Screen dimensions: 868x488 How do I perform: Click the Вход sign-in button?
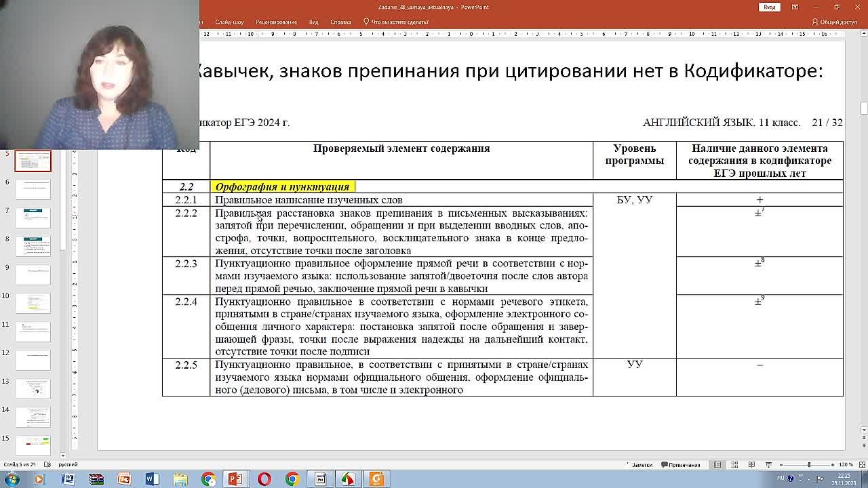click(x=769, y=7)
